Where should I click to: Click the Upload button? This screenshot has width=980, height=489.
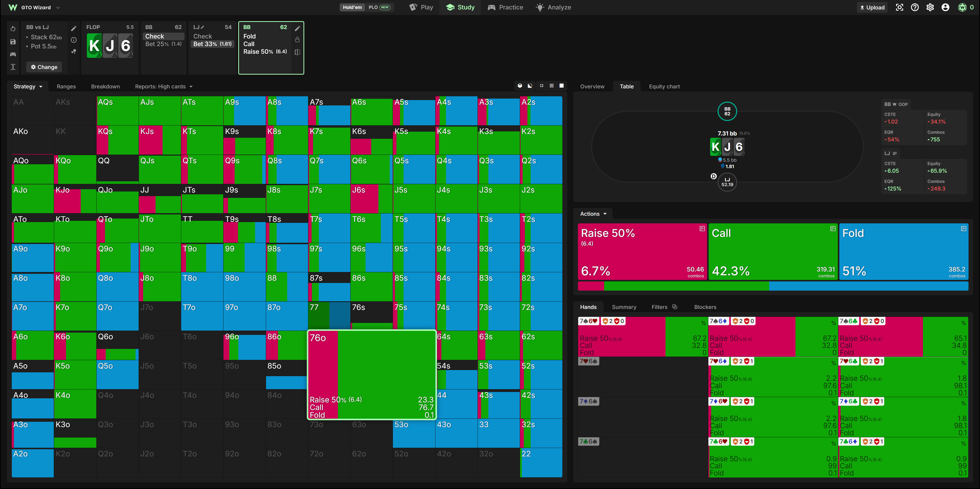872,7
